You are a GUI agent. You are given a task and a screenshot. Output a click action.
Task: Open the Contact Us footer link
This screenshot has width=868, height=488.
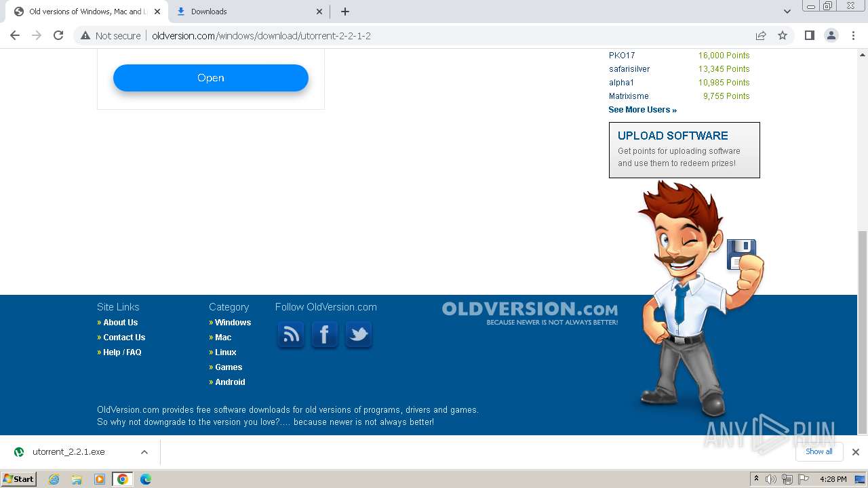pyautogui.click(x=124, y=338)
